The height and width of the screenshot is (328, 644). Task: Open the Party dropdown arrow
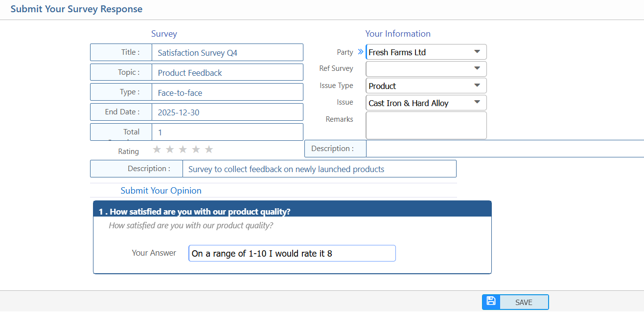point(477,52)
